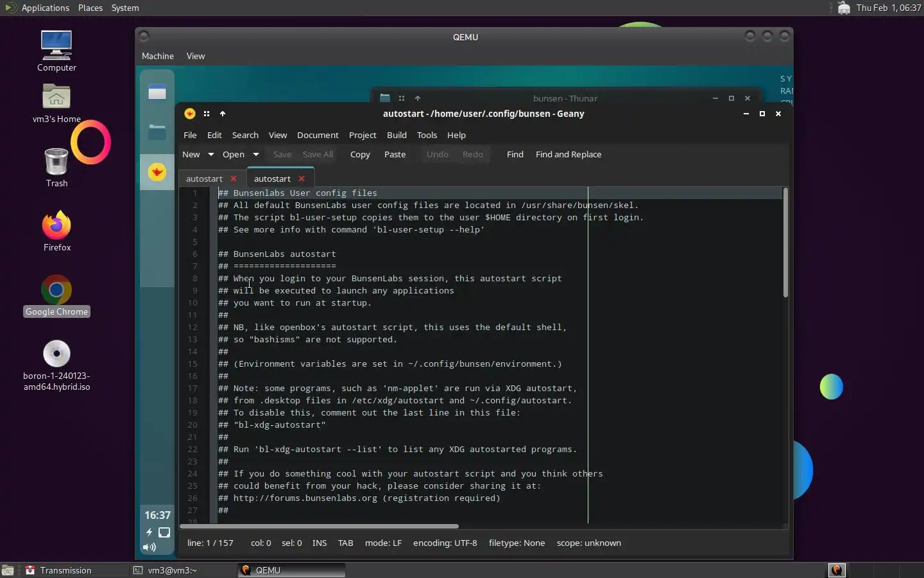Open the System menu in top panel
The width and height of the screenshot is (924, 578).
(x=125, y=8)
